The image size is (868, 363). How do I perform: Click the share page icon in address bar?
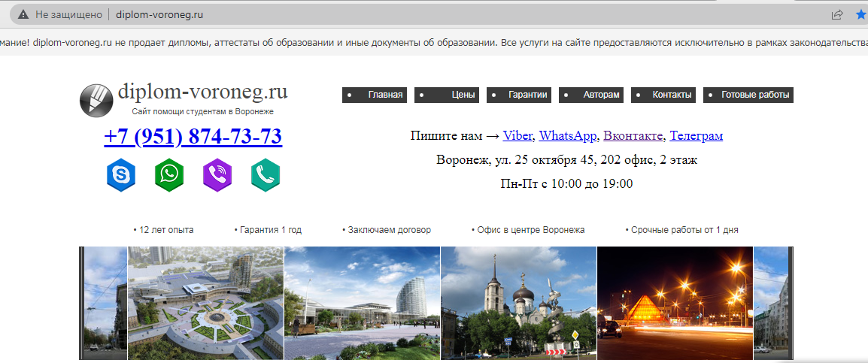click(838, 14)
